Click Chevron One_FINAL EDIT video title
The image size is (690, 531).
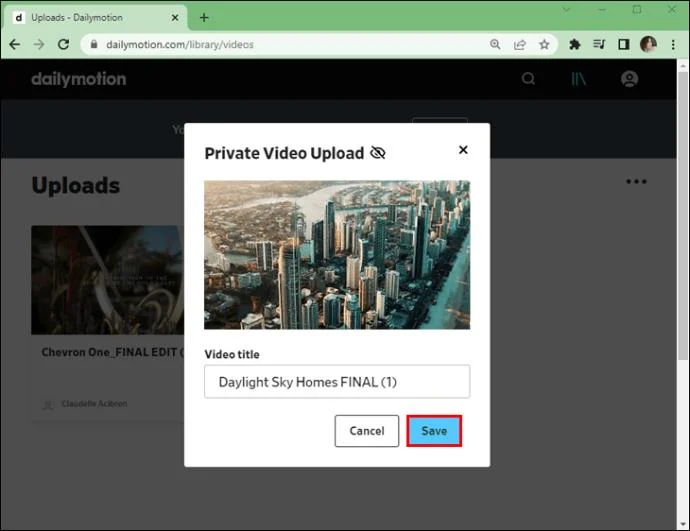point(113,352)
